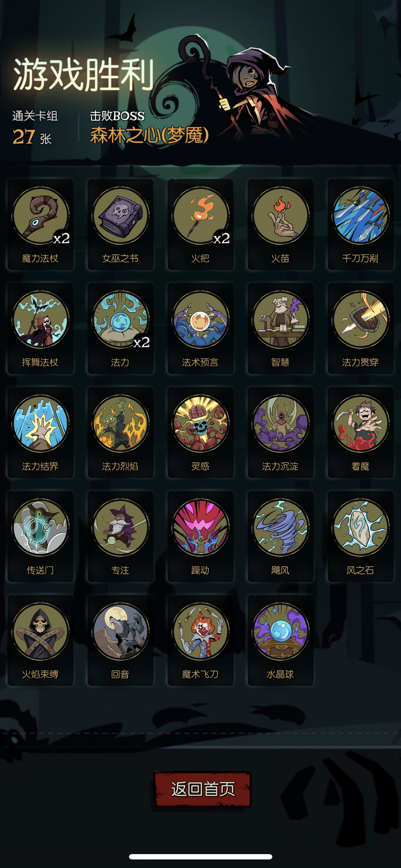Tap the 魔力法杖 staff card icon

pyautogui.click(x=40, y=216)
